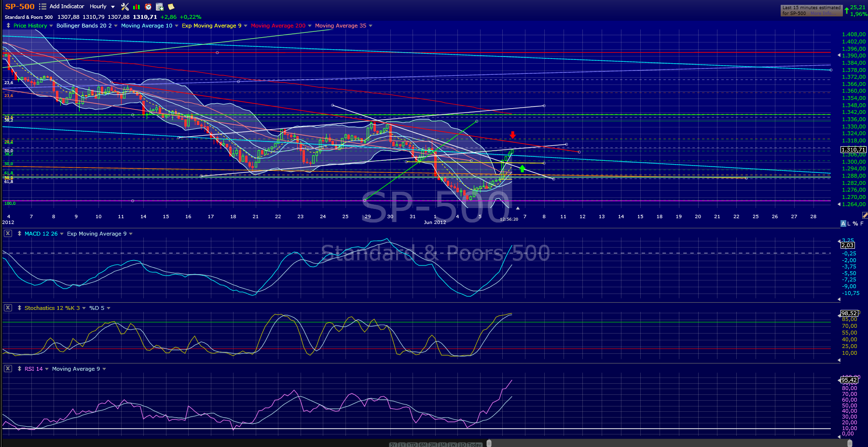The width and height of the screenshot is (868, 447).
Task: Expand the Moving Average 35 dropdown
Action: point(371,26)
